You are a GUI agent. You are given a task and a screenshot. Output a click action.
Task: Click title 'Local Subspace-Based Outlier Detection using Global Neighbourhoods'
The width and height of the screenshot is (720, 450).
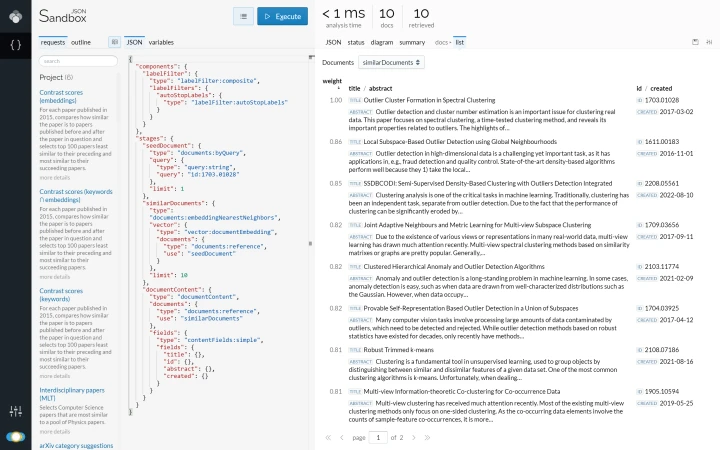coord(460,142)
